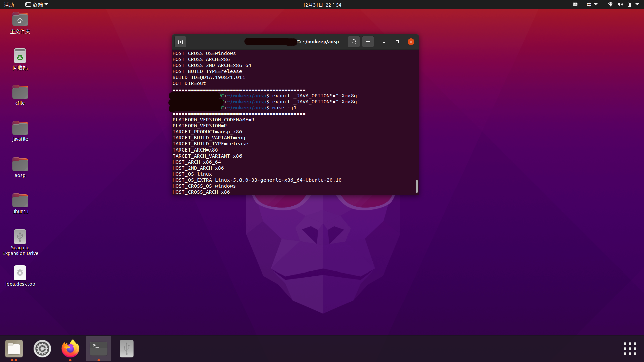Screen dimensions: 644x362
Task: Open the 活动 Activities menu
Action: [9, 5]
